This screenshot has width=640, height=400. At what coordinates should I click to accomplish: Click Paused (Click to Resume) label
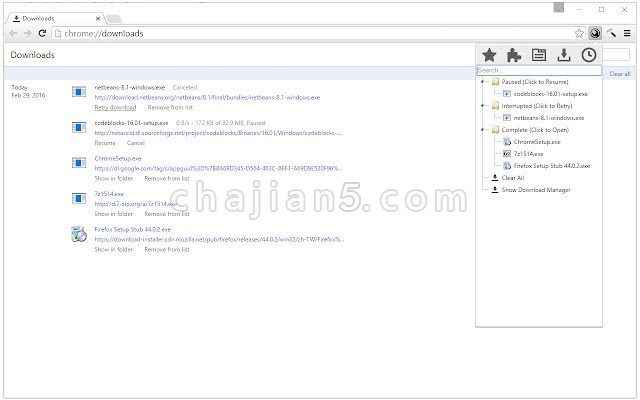point(535,82)
